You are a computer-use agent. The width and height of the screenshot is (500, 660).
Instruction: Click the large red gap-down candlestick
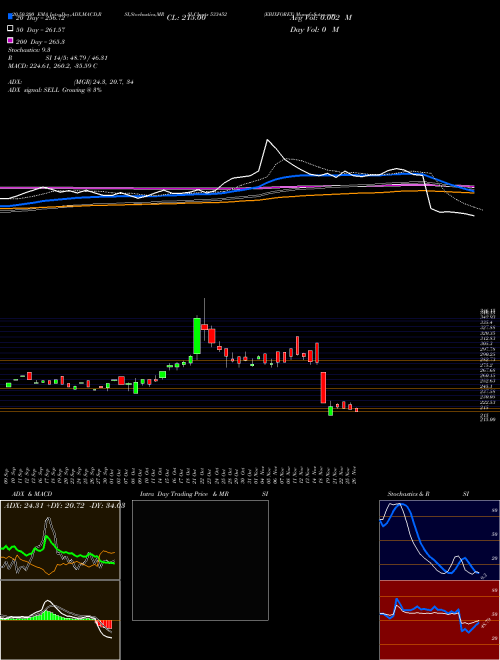323,387
